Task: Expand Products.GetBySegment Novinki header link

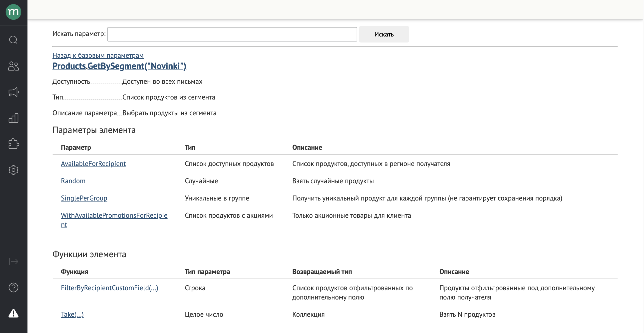Action: tap(119, 65)
